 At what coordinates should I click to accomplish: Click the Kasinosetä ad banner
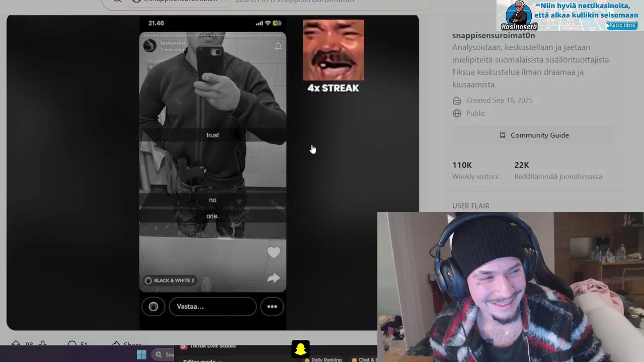click(570, 16)
